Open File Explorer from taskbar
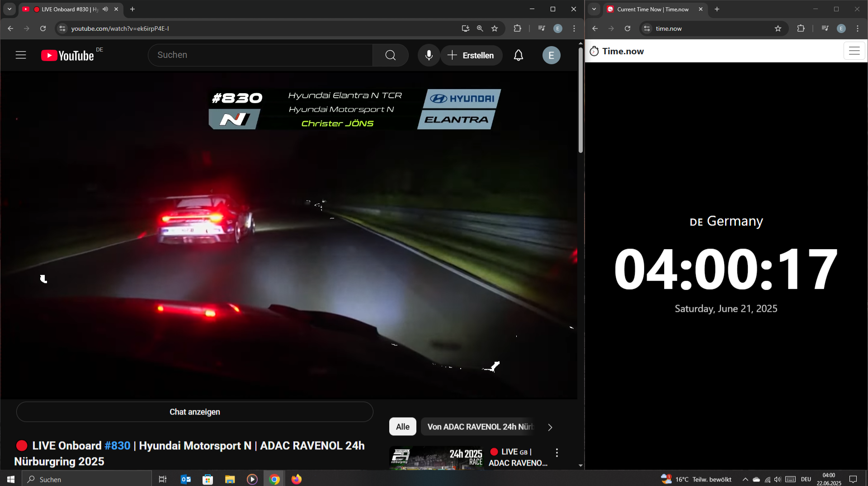 (x=230, y=479)
